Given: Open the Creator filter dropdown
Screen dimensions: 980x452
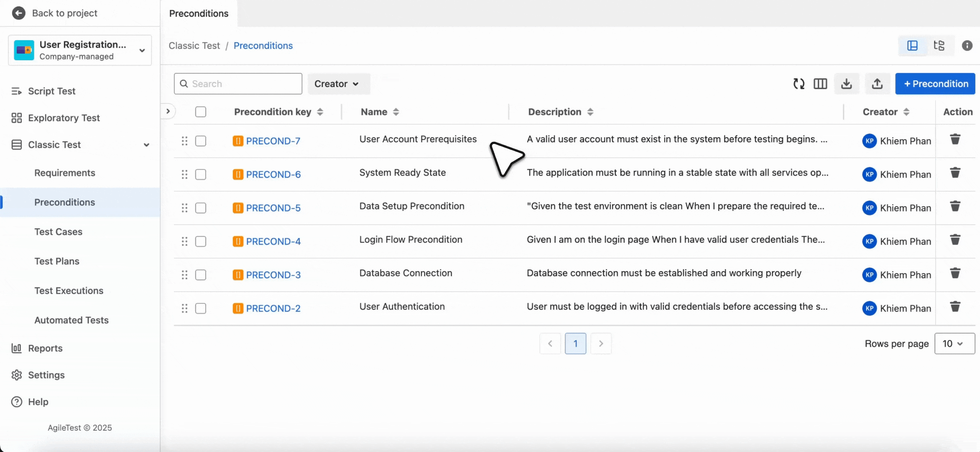Looking at the screenshot, I should click(337, 84).
